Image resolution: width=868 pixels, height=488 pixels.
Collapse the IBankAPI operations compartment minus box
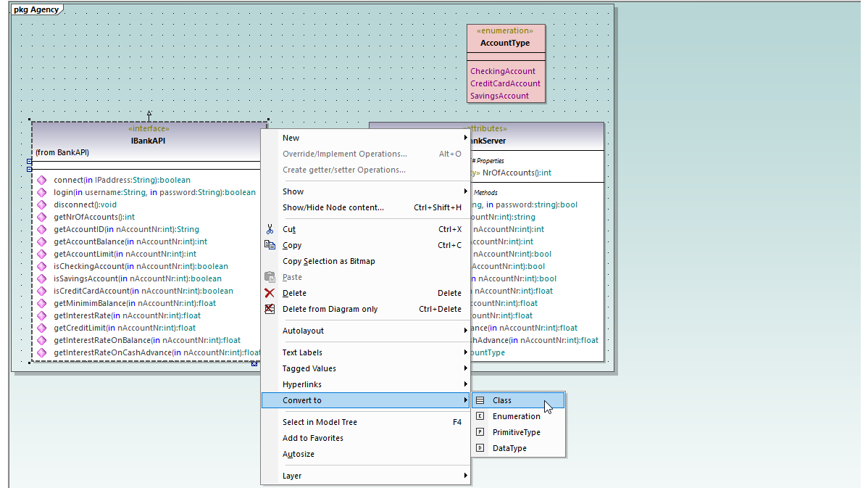(x=29, y=169)
